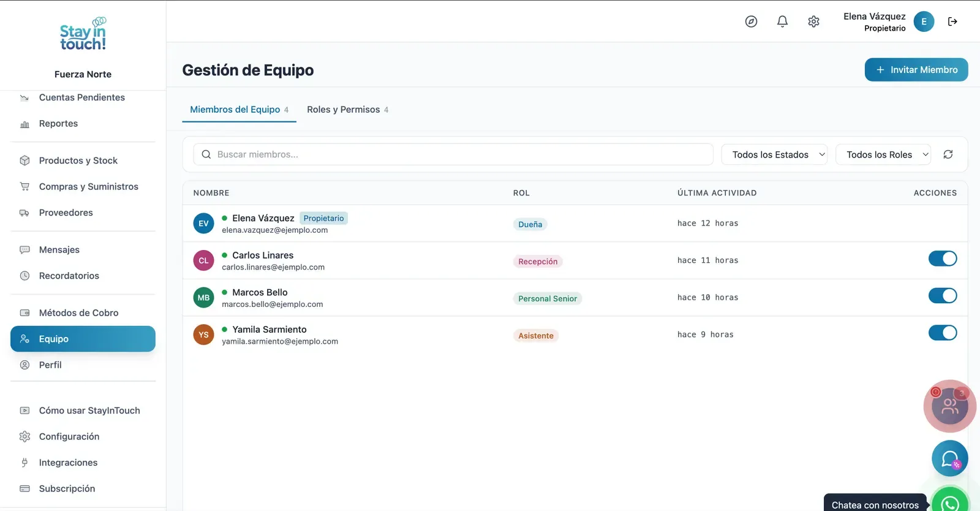This screenshot has height=511, width=980.
Task: Open Subscripción page
Action: (x=83, y=489)
